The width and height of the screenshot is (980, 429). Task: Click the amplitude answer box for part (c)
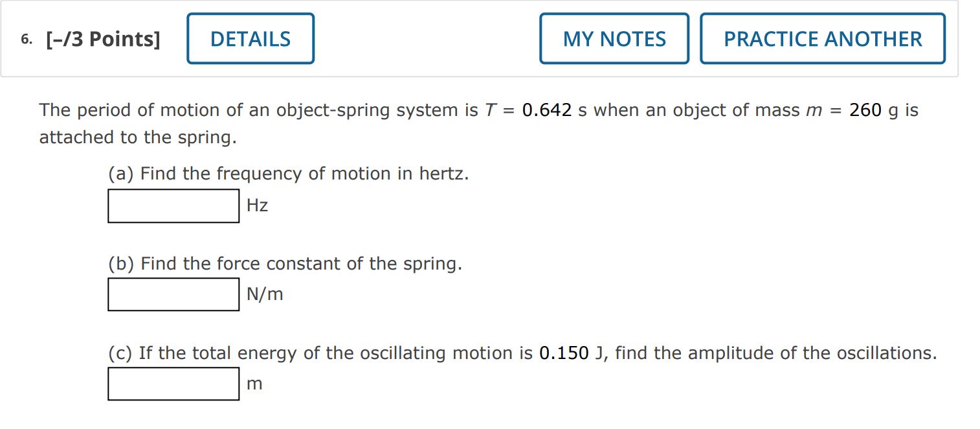(173, 384)
